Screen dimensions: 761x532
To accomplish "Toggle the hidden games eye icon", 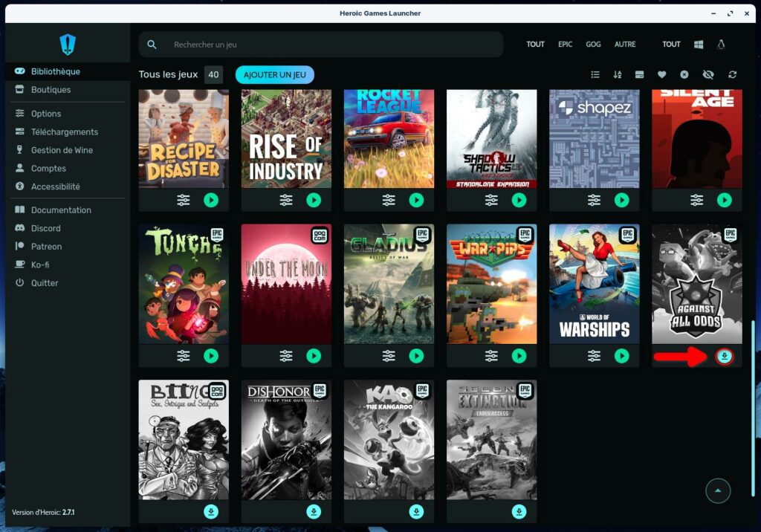I will (x=707, y=75).
